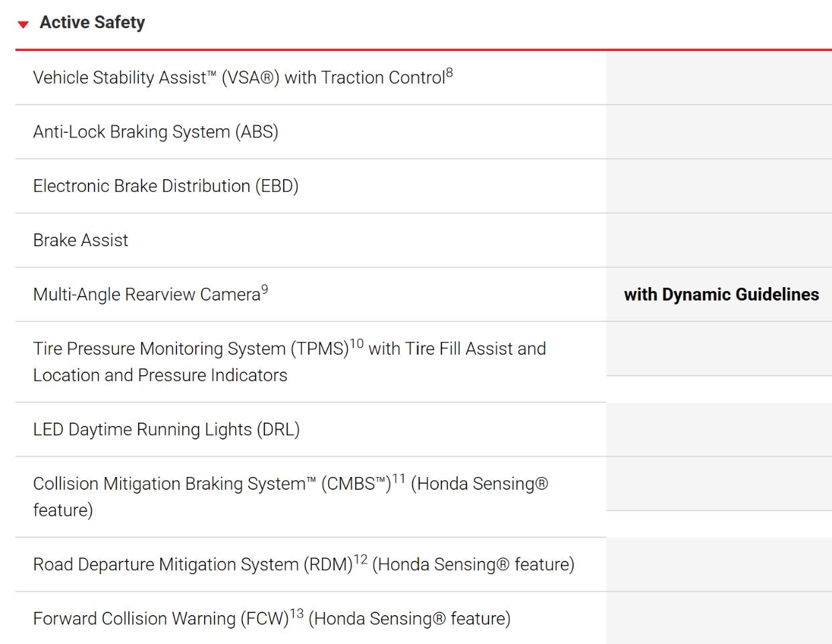Viewport: 832px width, 644px height.
Task: Select the Vehicle Stability Assist row
Action: pos(423,78)
